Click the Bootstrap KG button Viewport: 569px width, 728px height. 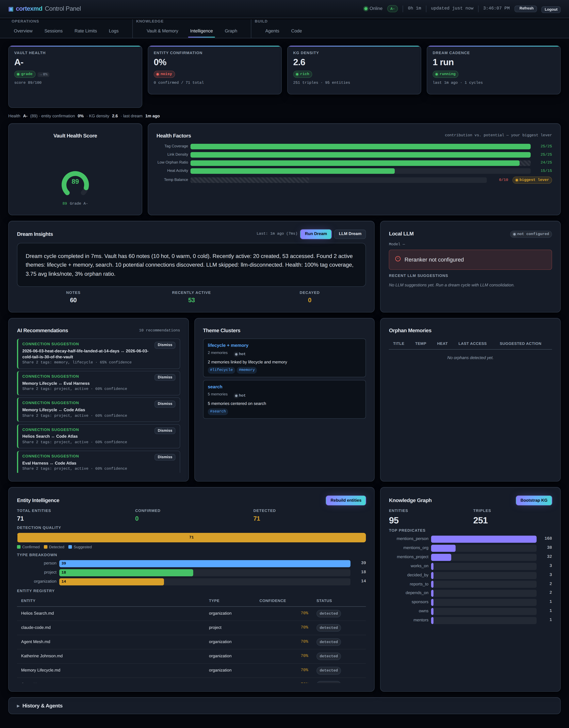(534, 500)
